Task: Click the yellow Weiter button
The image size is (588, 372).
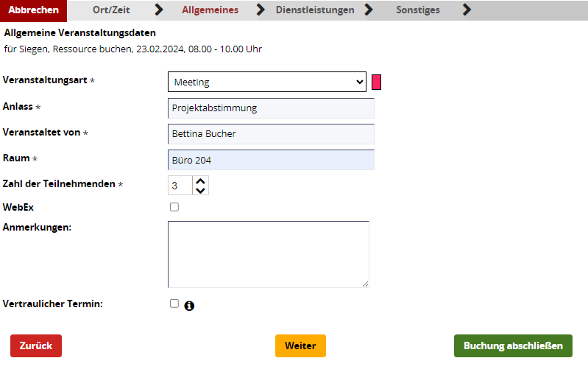Action: pos(300,345)
